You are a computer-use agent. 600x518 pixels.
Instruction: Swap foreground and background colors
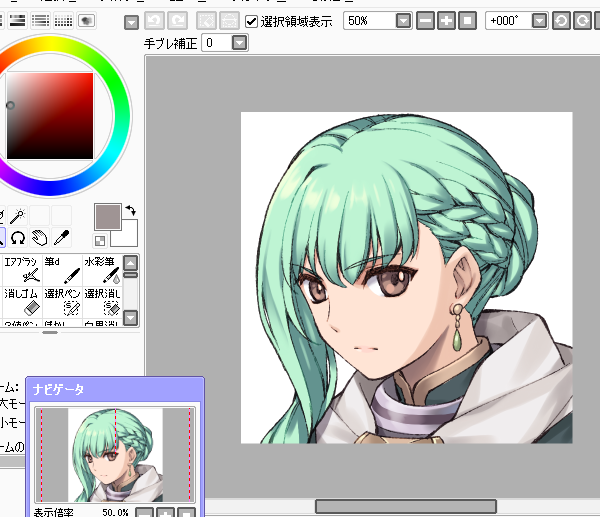click(130, 210)
